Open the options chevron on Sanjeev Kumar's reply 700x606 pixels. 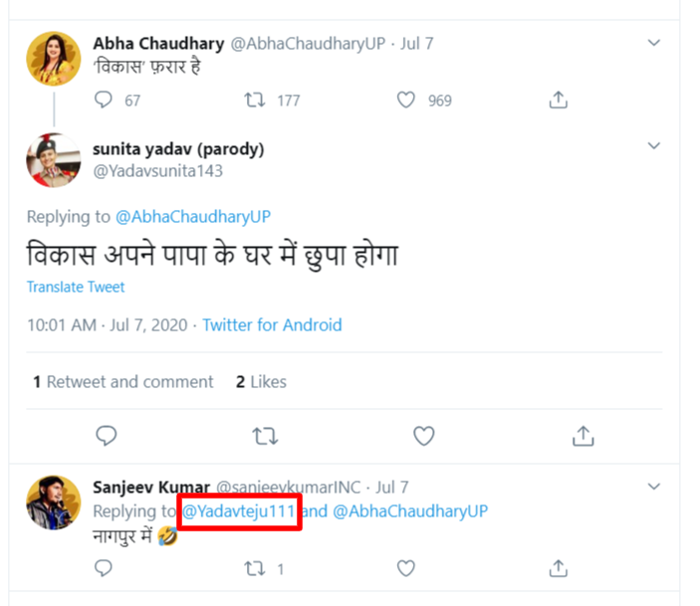point(653,487)
